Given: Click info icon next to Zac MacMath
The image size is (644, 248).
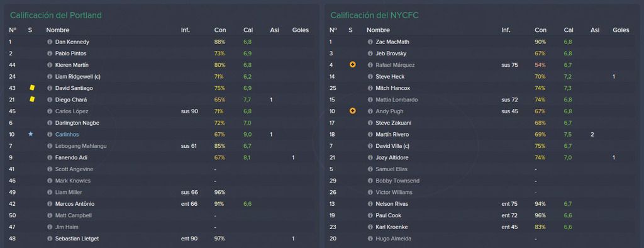Looking at the screenshot, I should (370, 42).
